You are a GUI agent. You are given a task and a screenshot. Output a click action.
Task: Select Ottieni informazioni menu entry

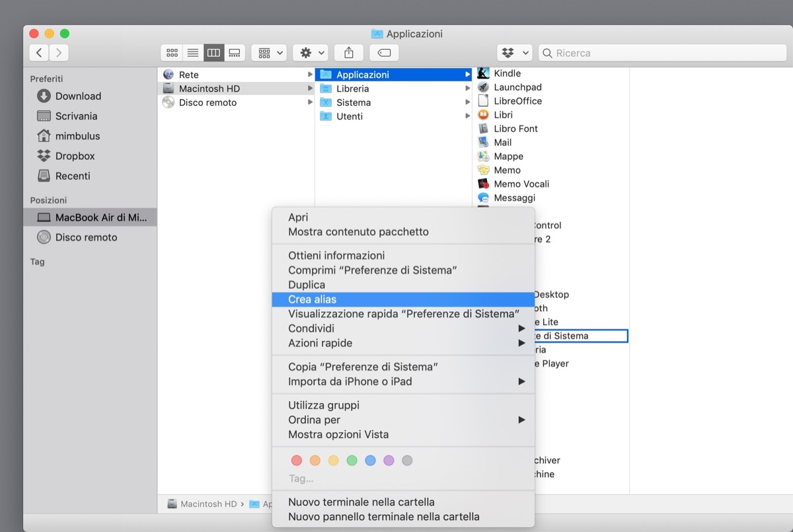[x=336, y=256]
